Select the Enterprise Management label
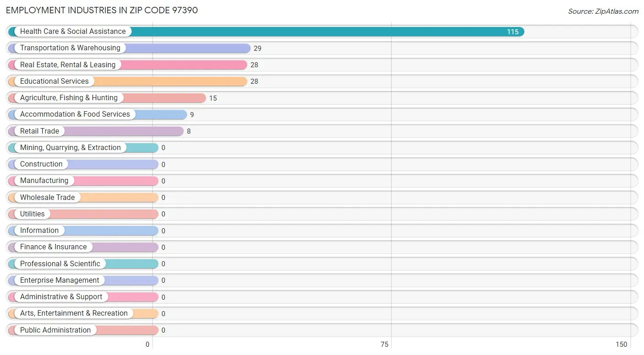644x355 pixels. pyautogui.click(x=60, y=280)
